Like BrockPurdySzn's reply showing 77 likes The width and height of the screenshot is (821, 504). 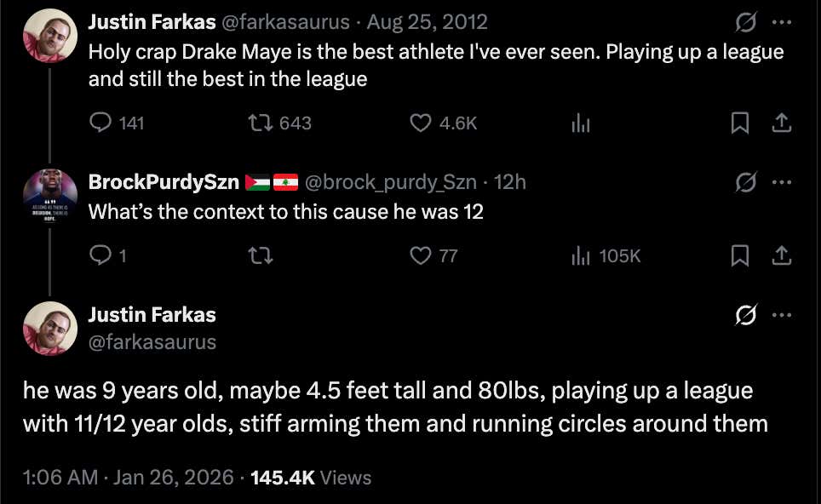420,255
